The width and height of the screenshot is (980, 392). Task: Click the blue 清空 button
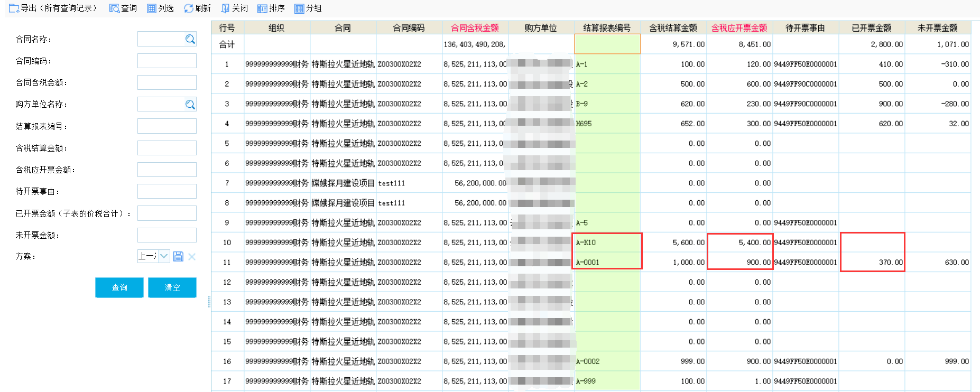172,287
